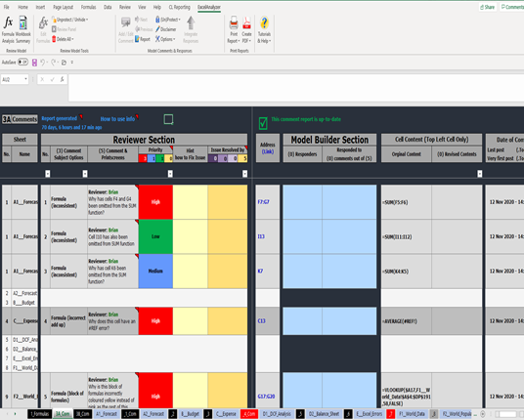The image size is (524, 420).
Task: Click the red High priority cell in row 1
Action: (x=155, y=202)
